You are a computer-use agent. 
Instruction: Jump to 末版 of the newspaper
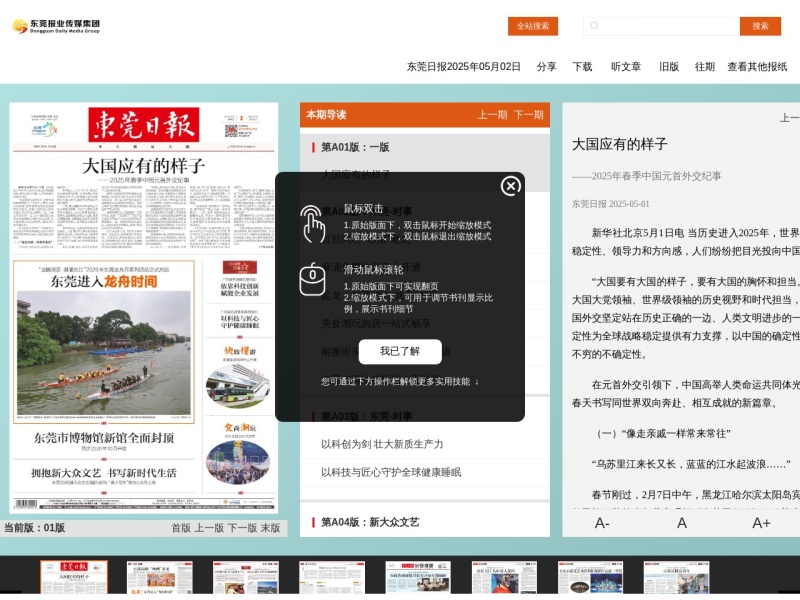(270, 528)
